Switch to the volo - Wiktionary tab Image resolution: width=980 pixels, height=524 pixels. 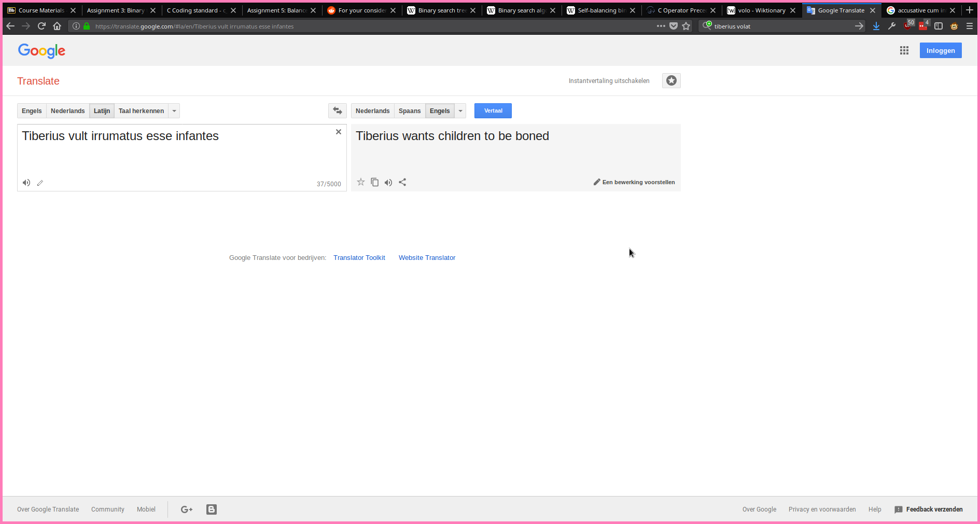[x=761, y=10]
